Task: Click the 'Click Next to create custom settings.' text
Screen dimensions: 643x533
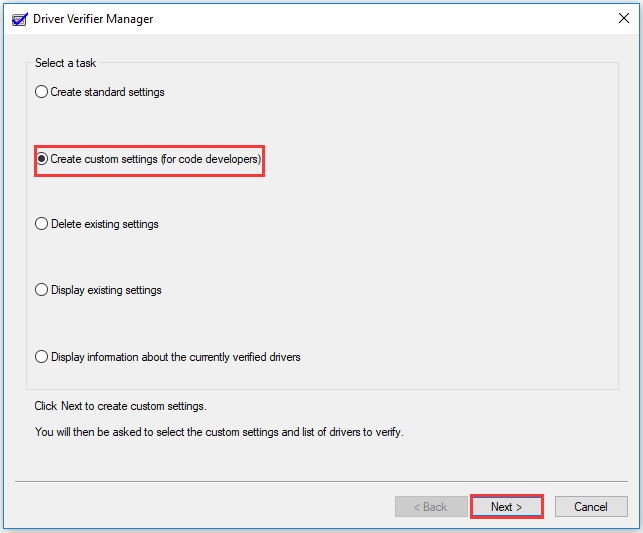Action: (121, 406)
